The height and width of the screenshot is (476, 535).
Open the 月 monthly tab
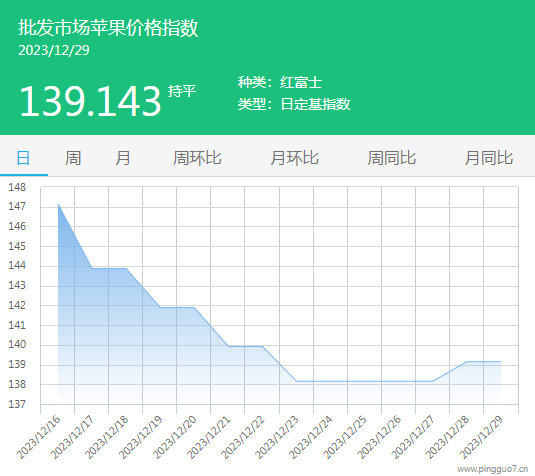click(123, 158)
